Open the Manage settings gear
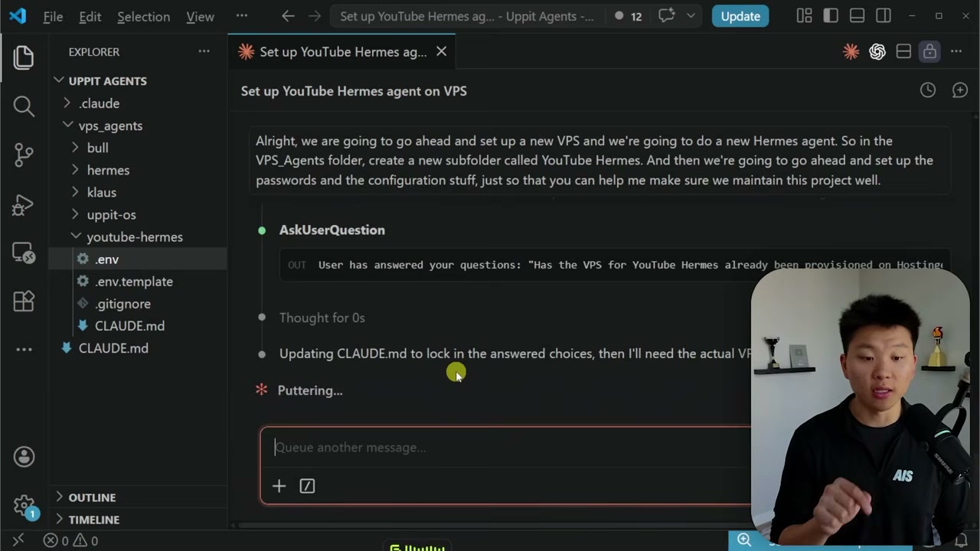Viewport: 980px width, 551px height. 24,506
